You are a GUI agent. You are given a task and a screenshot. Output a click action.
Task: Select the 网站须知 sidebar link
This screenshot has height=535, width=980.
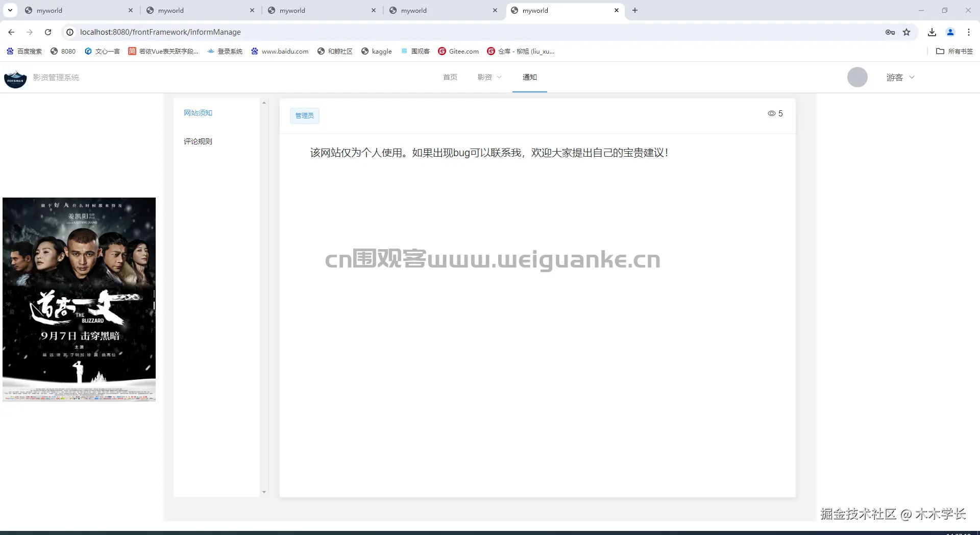click(198, 112)
